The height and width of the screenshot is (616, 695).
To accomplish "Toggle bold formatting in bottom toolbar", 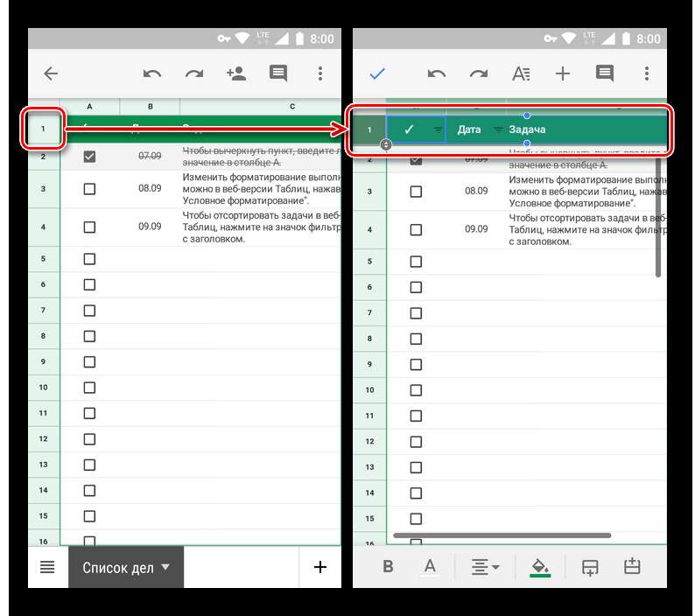I will coord(388,566).
